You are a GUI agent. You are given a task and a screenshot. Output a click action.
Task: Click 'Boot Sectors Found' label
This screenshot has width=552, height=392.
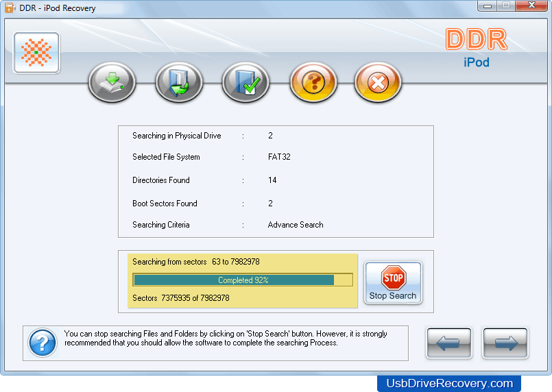165,204
